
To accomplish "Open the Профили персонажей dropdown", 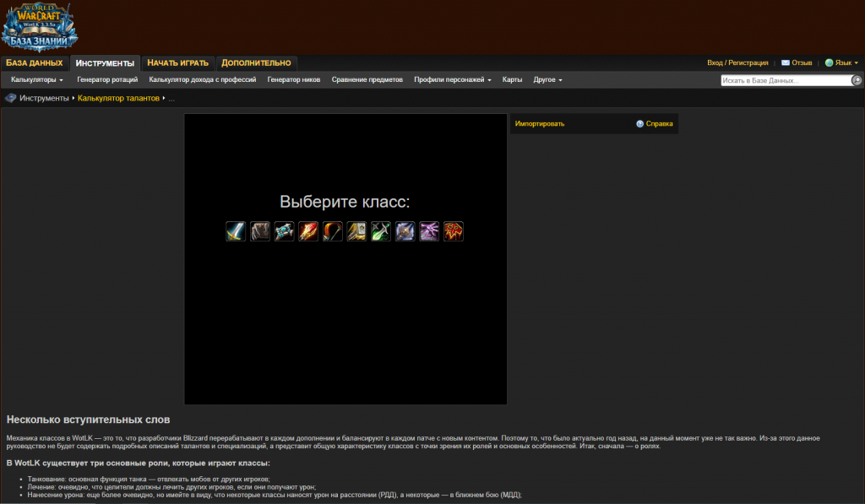I will point(452,80).
